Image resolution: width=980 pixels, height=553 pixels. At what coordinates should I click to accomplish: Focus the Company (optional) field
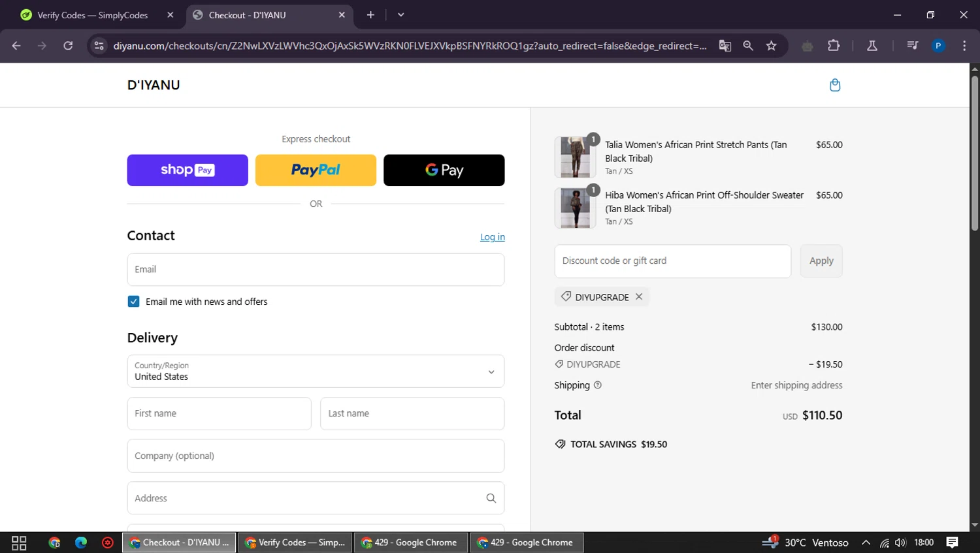click(x=316, y=456)
